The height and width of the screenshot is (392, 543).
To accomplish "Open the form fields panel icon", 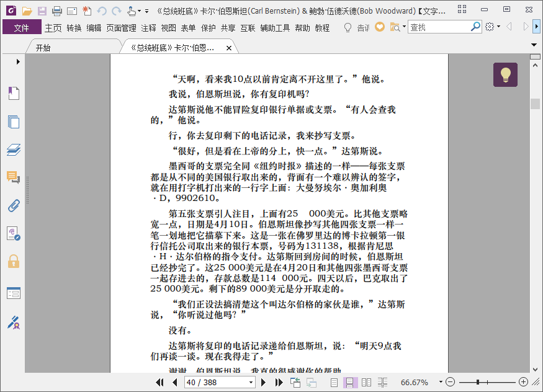I will pos(14,293).
